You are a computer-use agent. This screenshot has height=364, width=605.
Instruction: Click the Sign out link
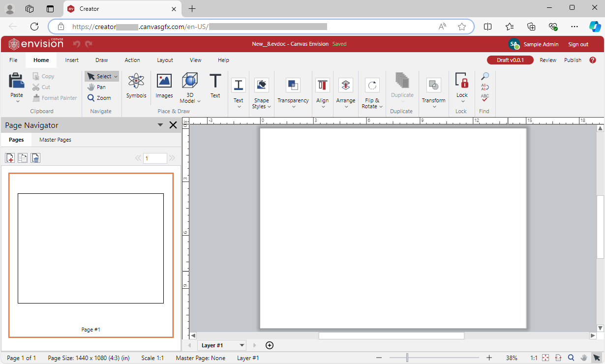click(x=578, y=44)
